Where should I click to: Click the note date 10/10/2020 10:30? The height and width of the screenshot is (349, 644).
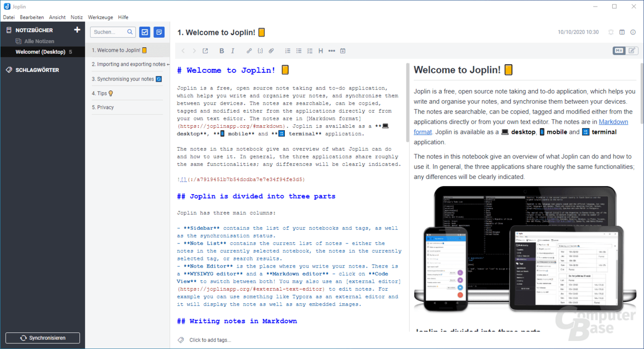pos(578,32)
